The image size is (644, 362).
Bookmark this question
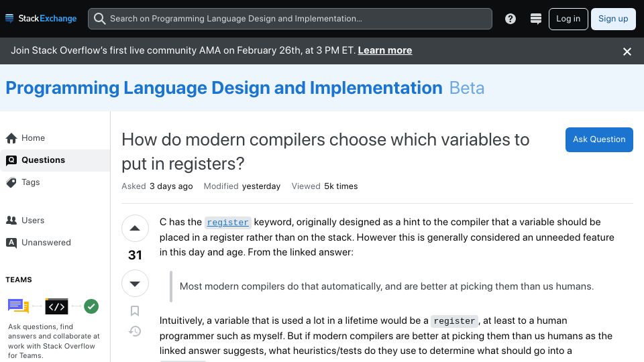click(x=135, y=310)
